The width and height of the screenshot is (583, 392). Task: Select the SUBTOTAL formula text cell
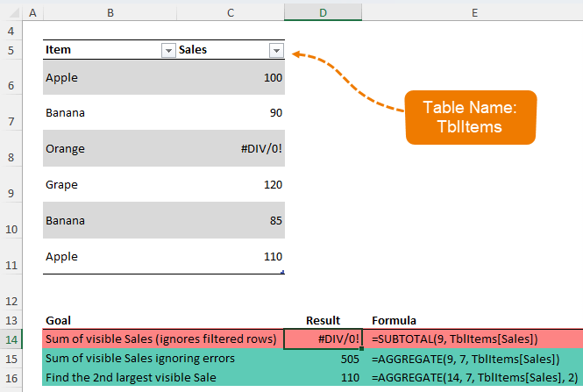point(473,339)
